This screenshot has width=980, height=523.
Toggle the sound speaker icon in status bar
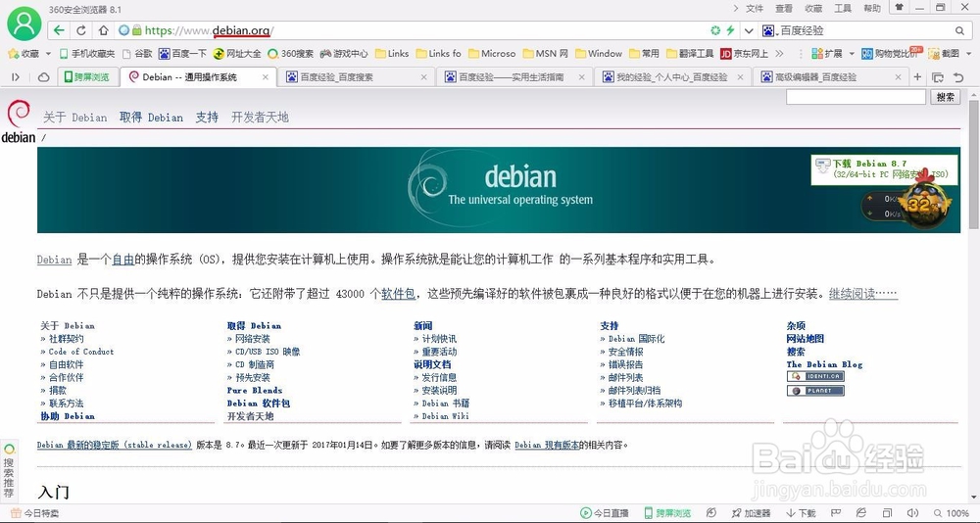911,513
